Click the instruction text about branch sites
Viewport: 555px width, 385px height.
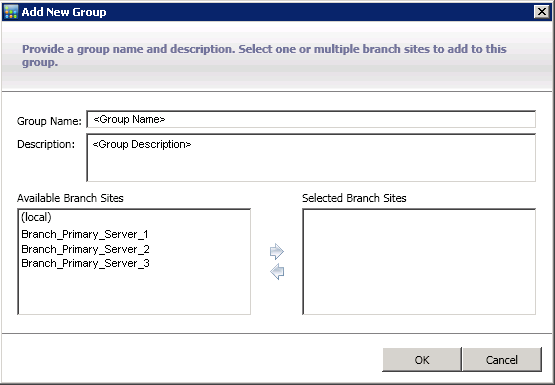point(264,56)
